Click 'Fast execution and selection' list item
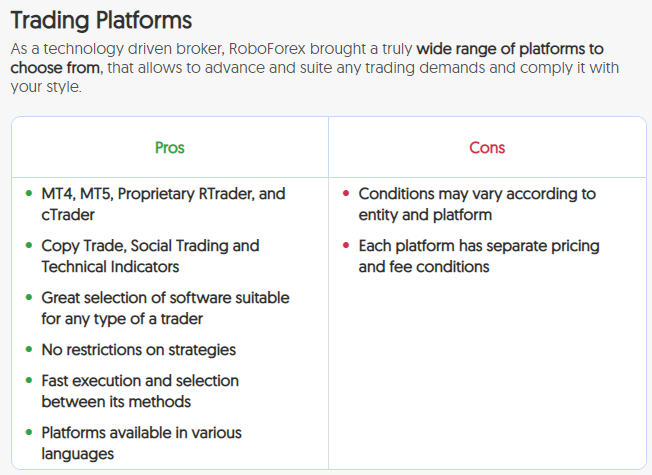This screenshot has height=475, width=652. [140, 391]
